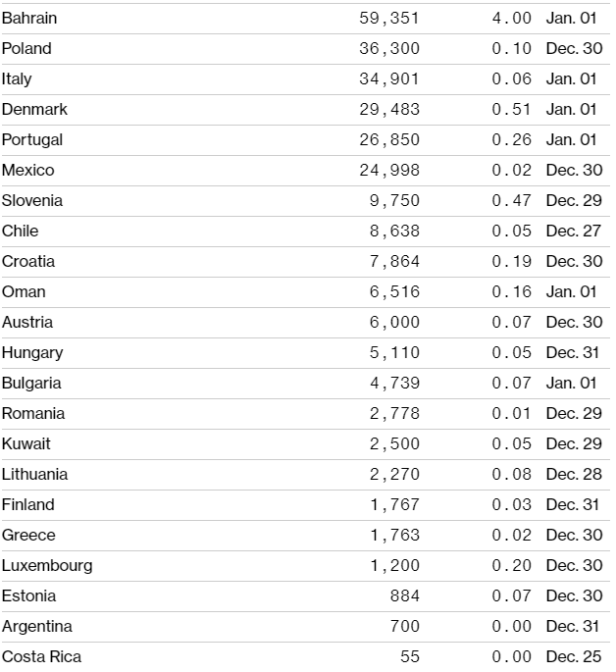This screenshot has width=616, height=672.
Task: Select the Poland row label
Action: tap(26, 48)
